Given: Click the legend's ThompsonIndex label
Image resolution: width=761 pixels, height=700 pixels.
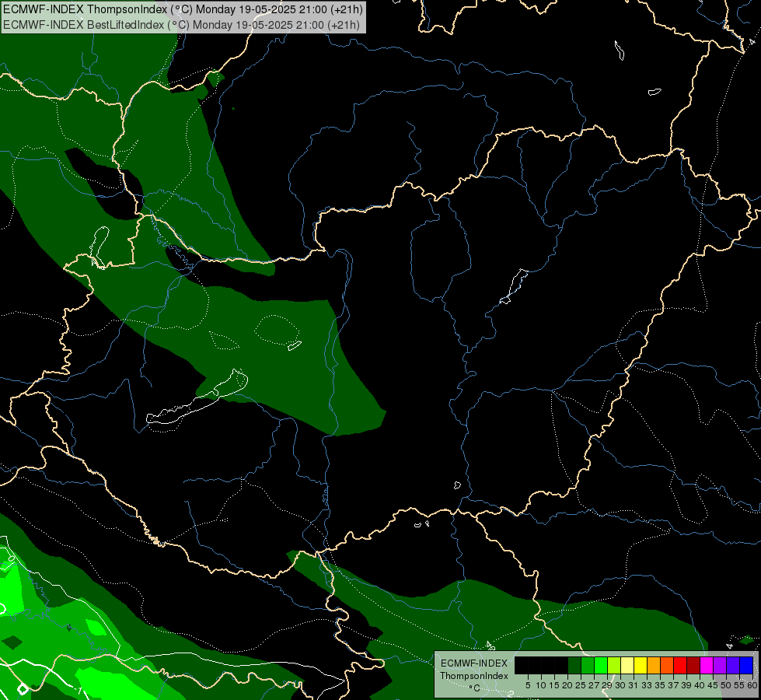Looking at the screenshot, I should coord(474,676).
